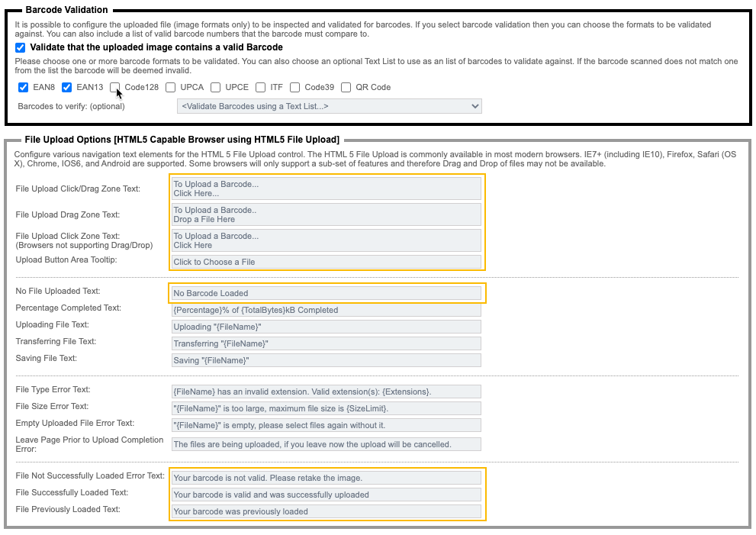Select the Code39 checkbox
This screenshot has width=756, height=535.
294,87
